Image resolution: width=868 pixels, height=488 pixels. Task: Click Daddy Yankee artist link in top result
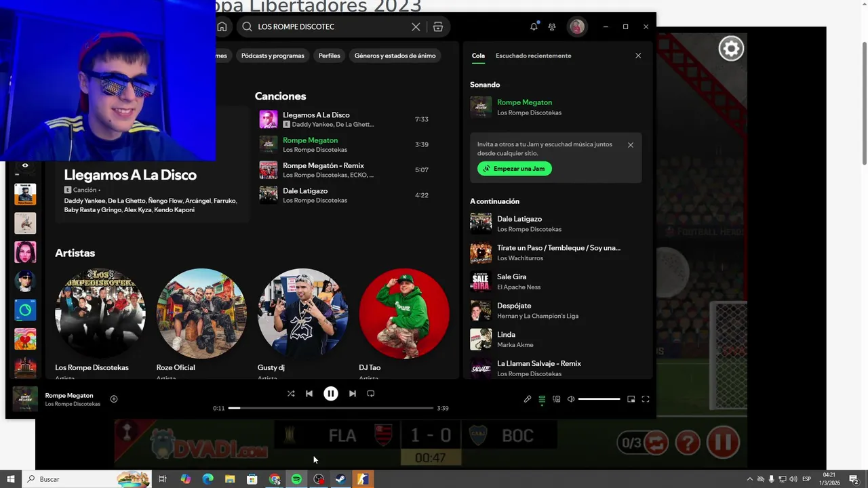[x=84, y=201]
